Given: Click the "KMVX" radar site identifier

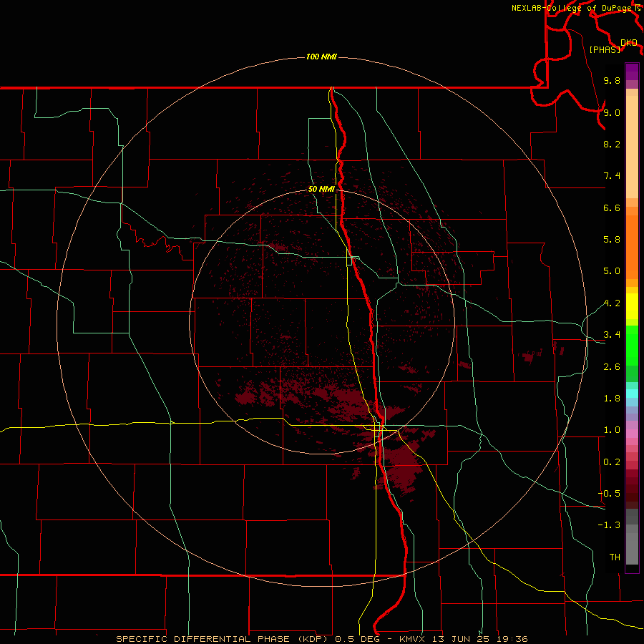Looking at the screenshot, I should click(x=413, y=639).
